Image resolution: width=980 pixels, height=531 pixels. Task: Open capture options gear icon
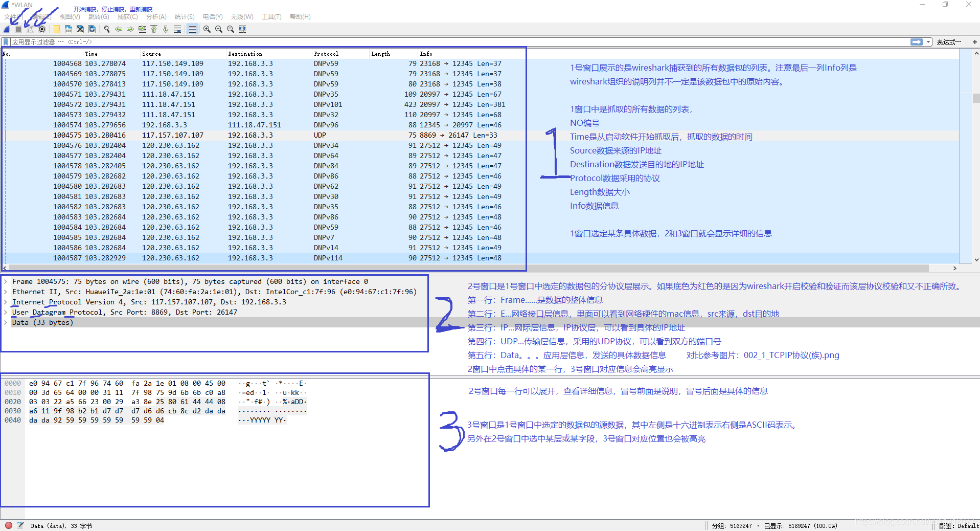click(42, 29)
